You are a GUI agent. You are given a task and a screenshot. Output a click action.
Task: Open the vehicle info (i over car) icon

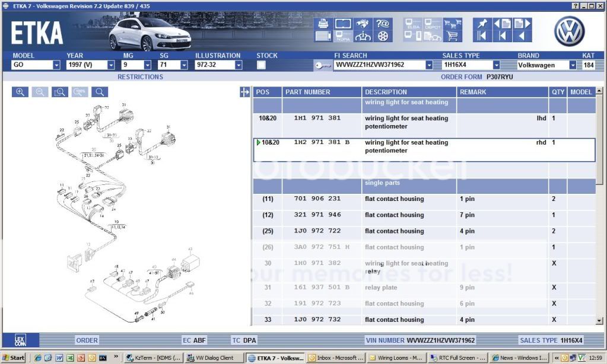pos(363,36)
